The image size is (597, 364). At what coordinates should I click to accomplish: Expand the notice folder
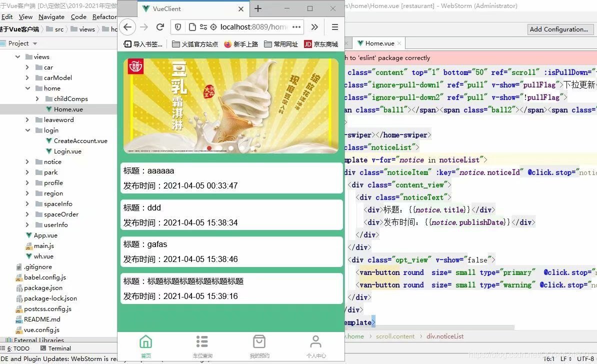(27, 162)
